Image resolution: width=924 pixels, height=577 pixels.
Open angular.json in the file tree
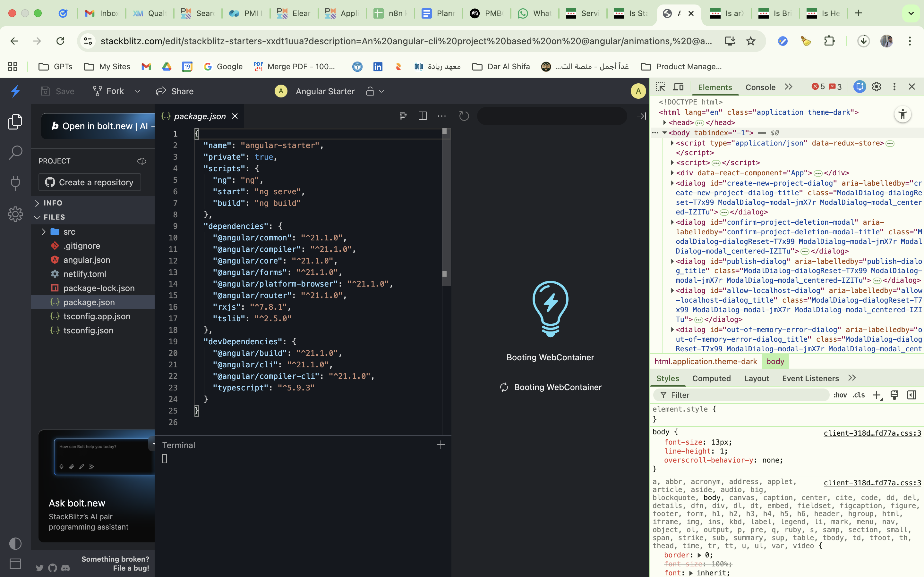tap(87, 260)
